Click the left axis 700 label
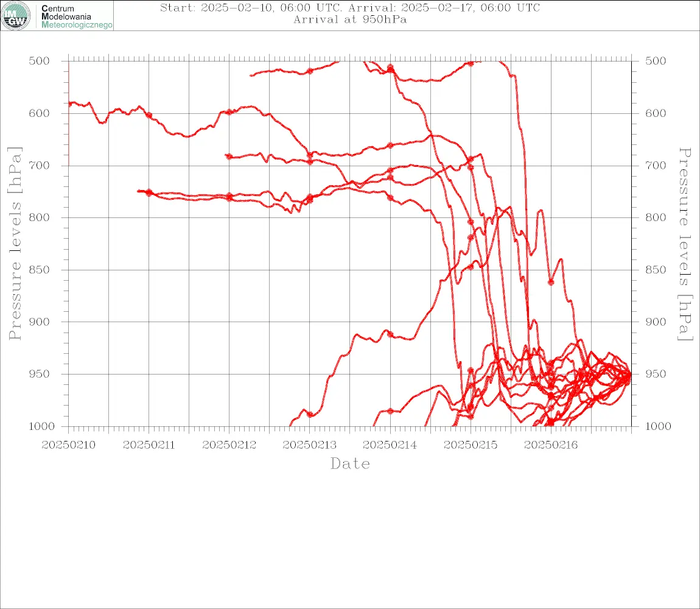Viewport: 700px width, 609px height. pyautogui.click(x=40, y=165)
